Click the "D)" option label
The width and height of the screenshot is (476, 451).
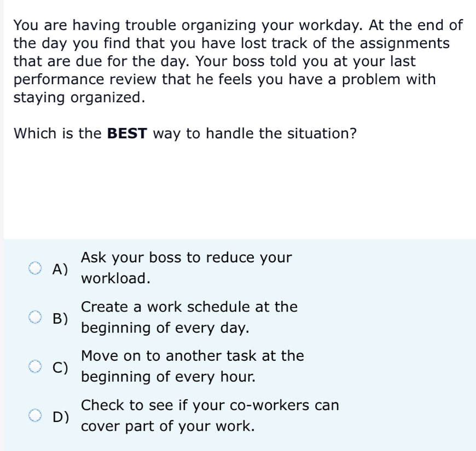(x=60, y=417)
